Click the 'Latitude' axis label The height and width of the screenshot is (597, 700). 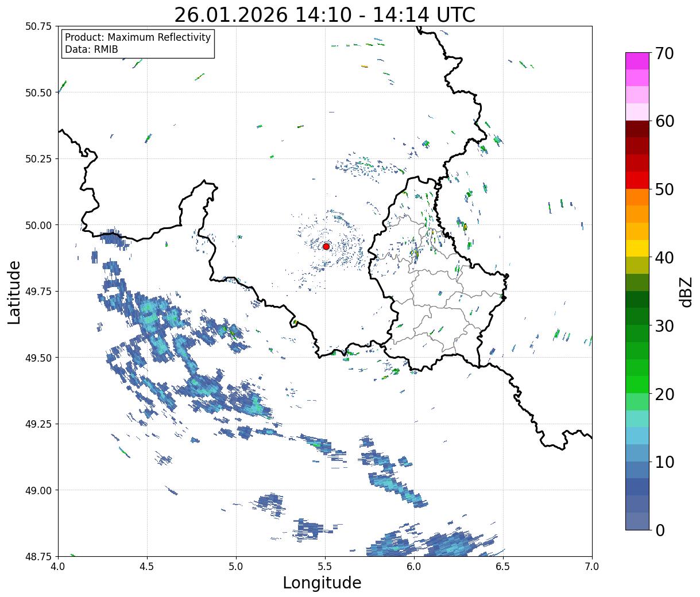pos(14,292)
